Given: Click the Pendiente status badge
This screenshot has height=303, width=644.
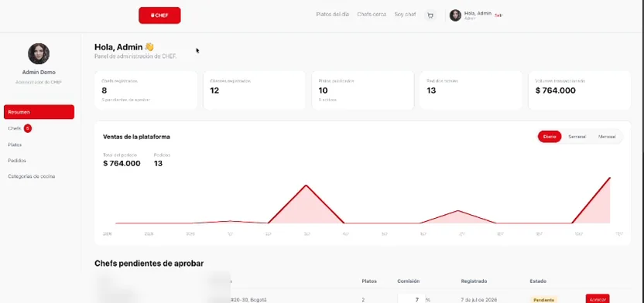Looking at the screenshot, I should (x=544, y=300).
